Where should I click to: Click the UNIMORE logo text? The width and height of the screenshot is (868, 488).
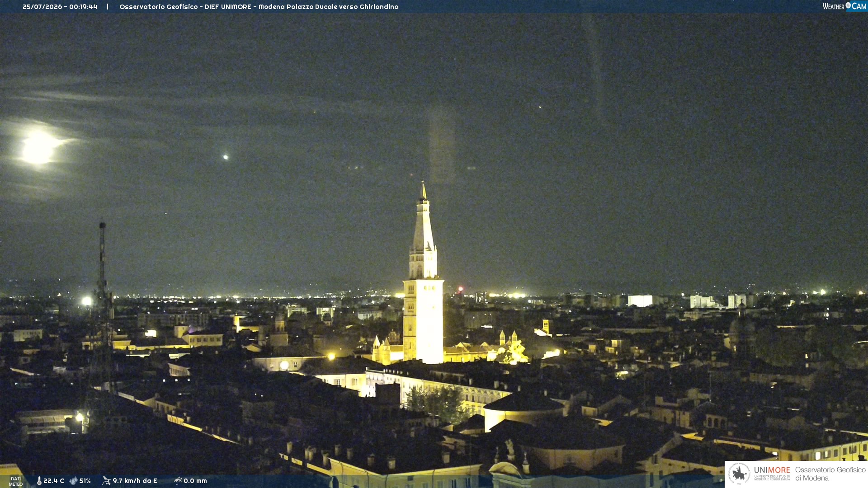[x=772, y=470]
